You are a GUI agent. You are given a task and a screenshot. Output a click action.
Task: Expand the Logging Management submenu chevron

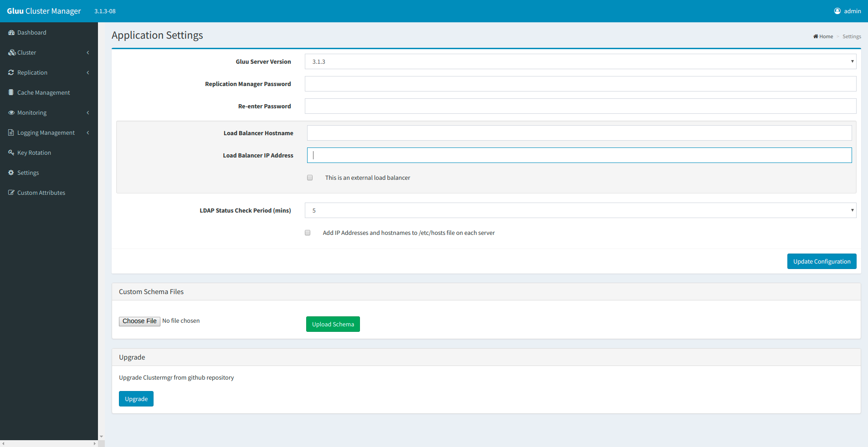pos(88,133)
